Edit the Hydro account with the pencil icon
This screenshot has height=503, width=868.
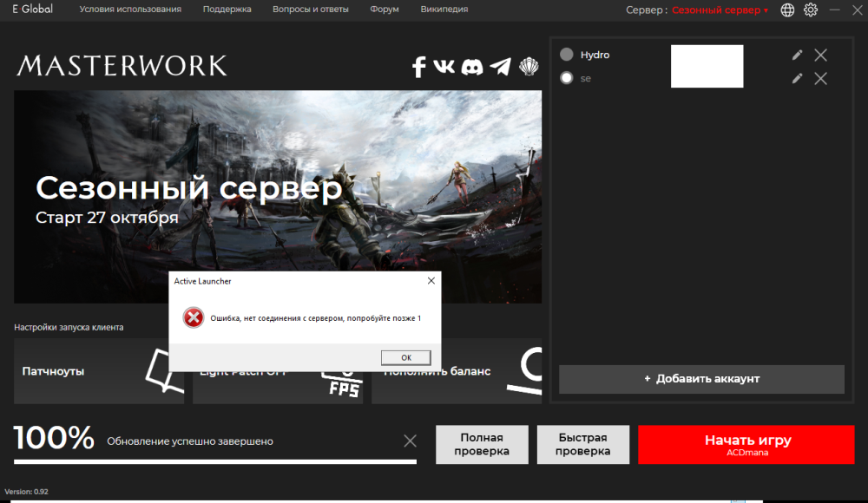click(797, 54)
